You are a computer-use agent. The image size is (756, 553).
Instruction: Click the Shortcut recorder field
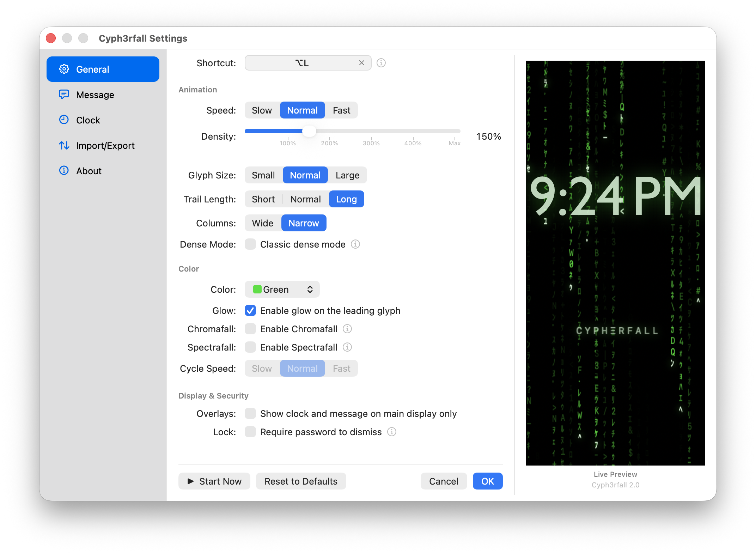click(308, 63)
